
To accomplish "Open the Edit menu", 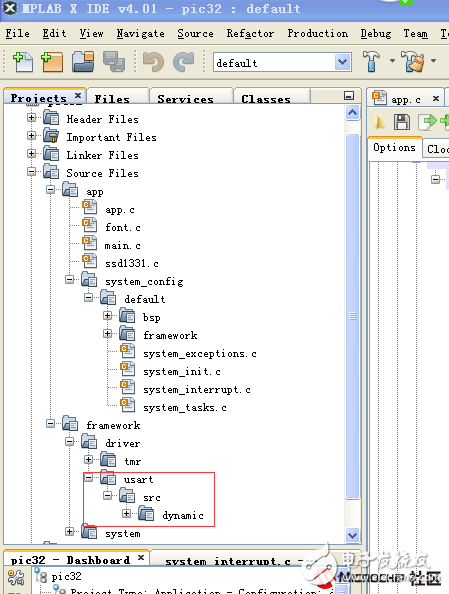I will 54,33.
